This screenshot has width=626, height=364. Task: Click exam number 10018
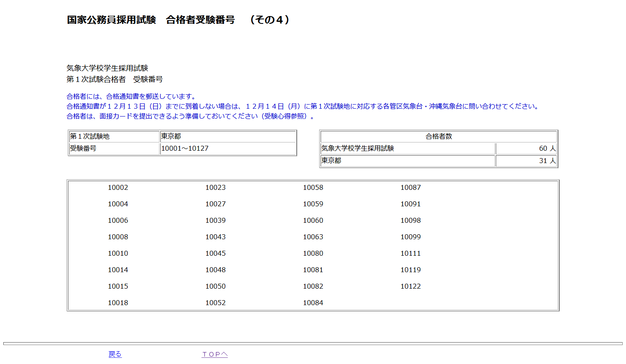tap(118, 303)
